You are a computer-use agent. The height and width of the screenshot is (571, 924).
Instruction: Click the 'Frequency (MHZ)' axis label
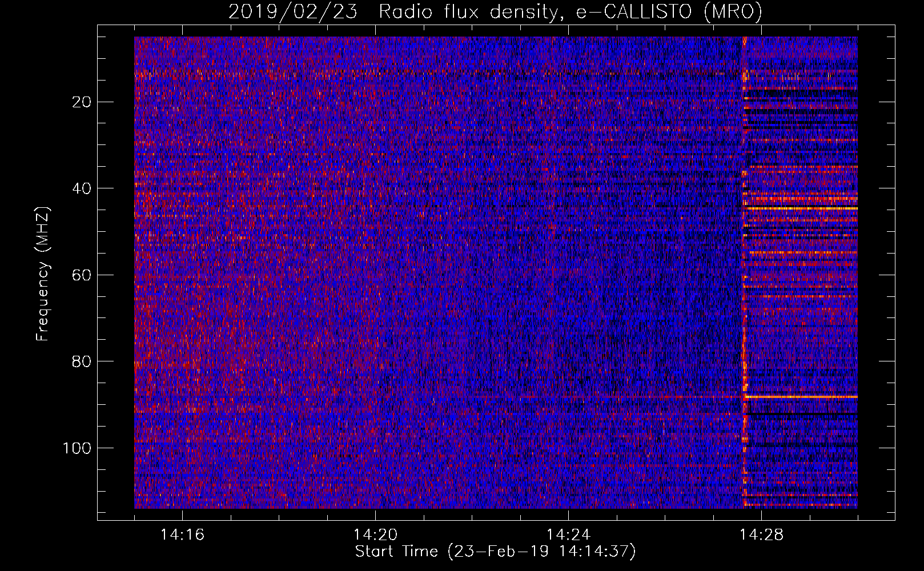(x=43, y=274)
